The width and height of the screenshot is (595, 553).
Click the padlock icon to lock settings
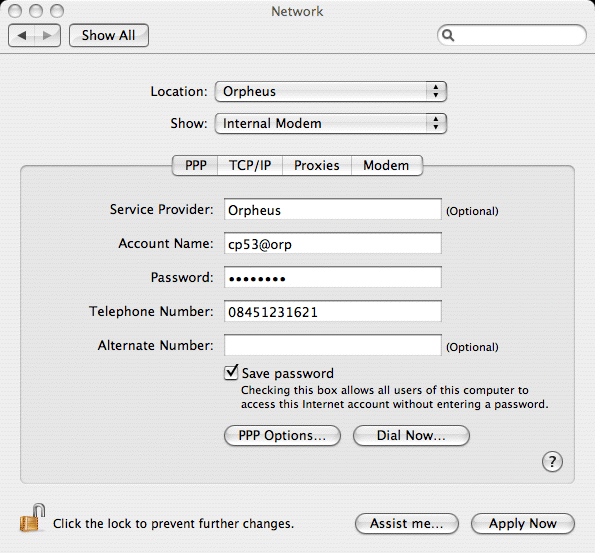pyautogui.click(x=32, y=518)
